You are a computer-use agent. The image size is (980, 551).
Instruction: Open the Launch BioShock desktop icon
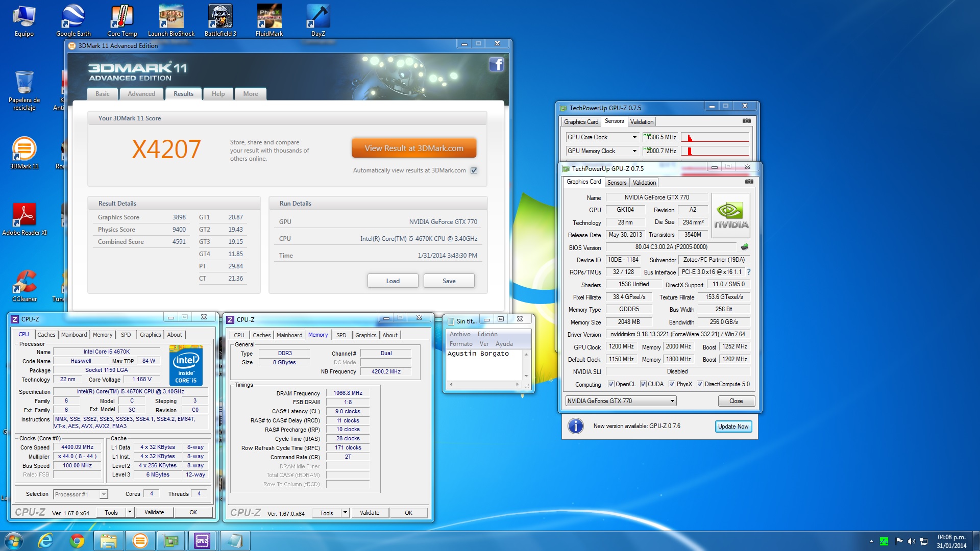click(x=171, y=20)
